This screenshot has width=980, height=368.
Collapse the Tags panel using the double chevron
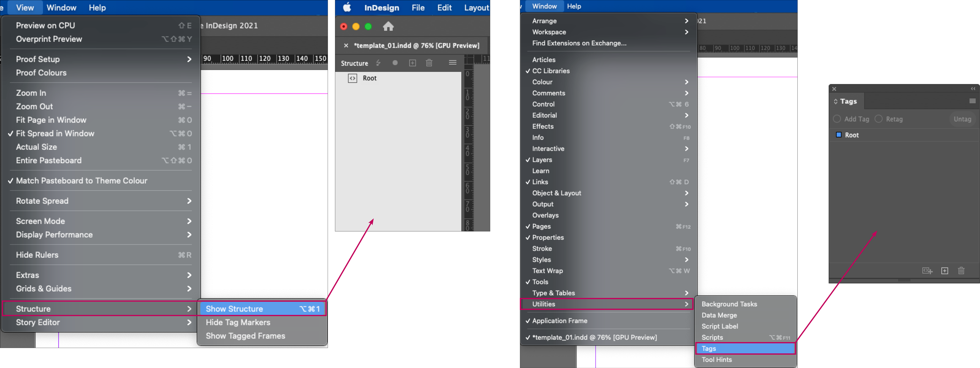(973, 89)
